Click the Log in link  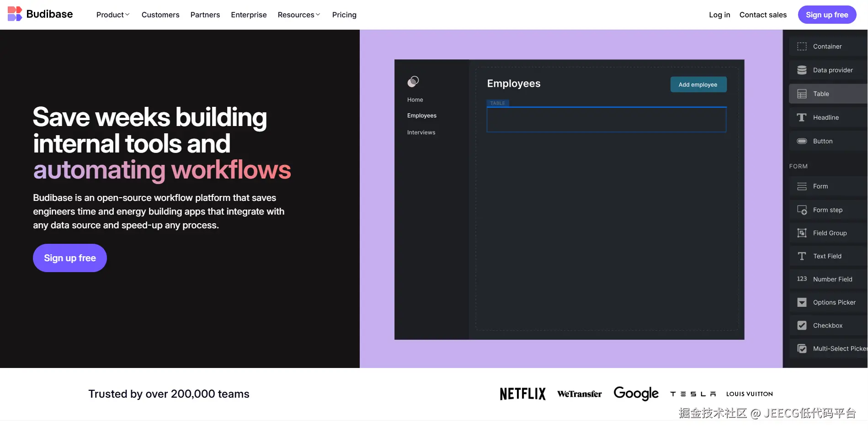point(719,15)
